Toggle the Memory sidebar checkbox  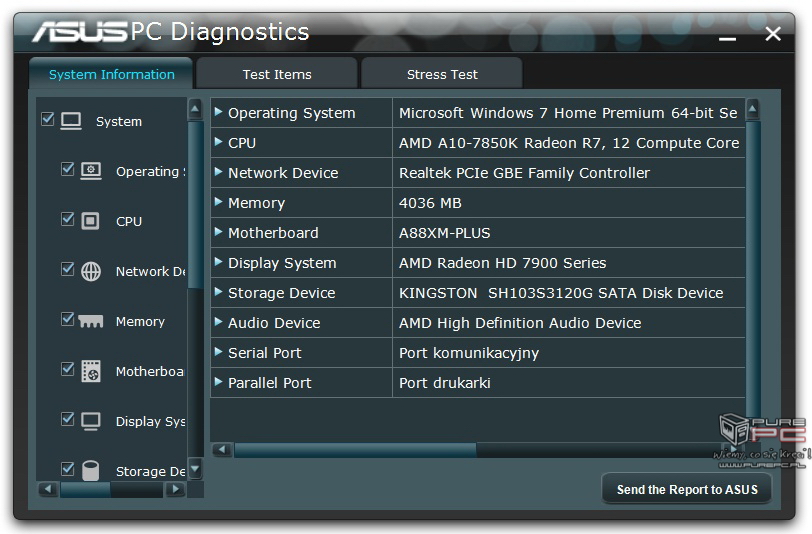pos(68,319)
